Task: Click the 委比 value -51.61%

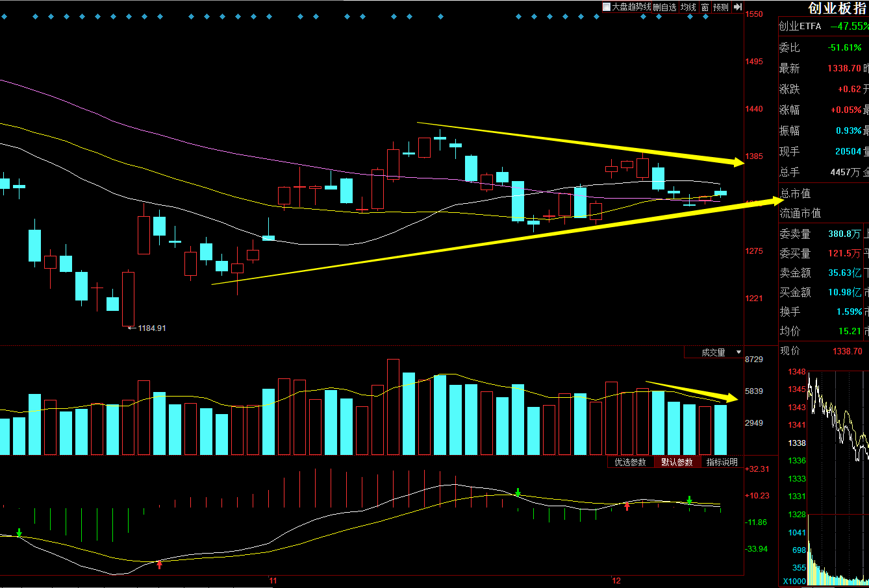Action: coord(844,47)
